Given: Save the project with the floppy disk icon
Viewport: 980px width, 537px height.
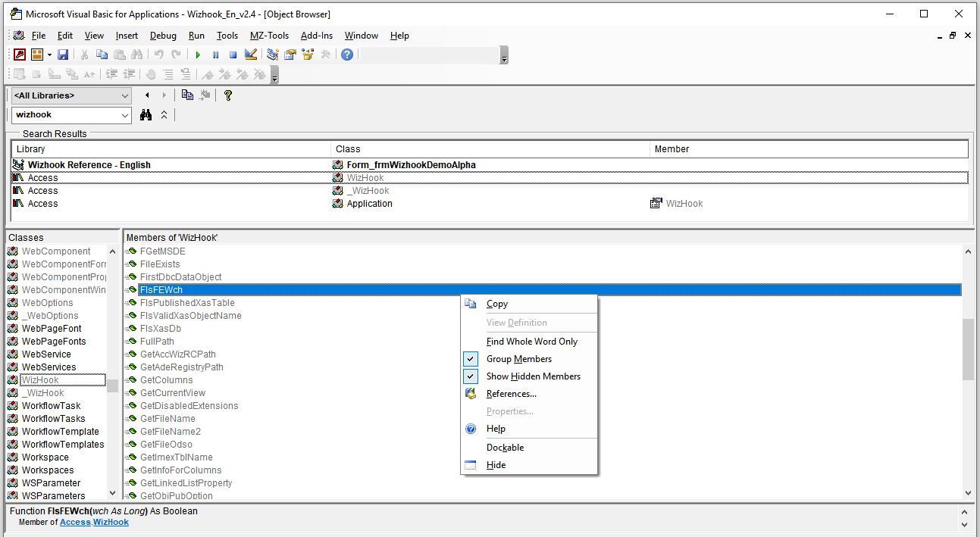Looking at the screenshot, I should pos(63,55).
